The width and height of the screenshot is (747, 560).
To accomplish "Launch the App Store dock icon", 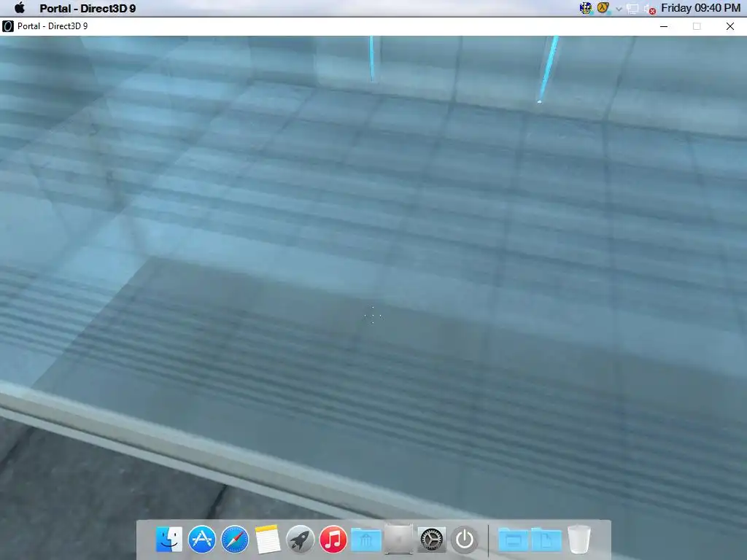I will [201, 539].
